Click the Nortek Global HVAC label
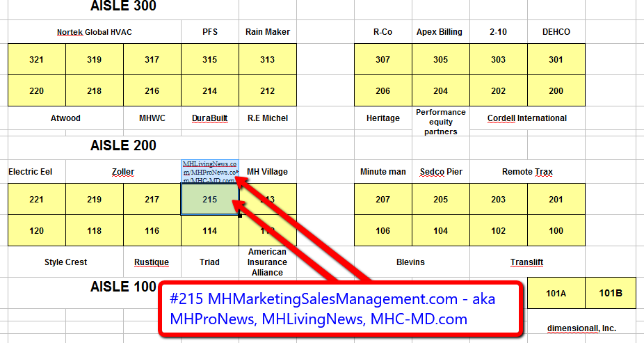This screenshot has height=343, width=644. point(94,32)
